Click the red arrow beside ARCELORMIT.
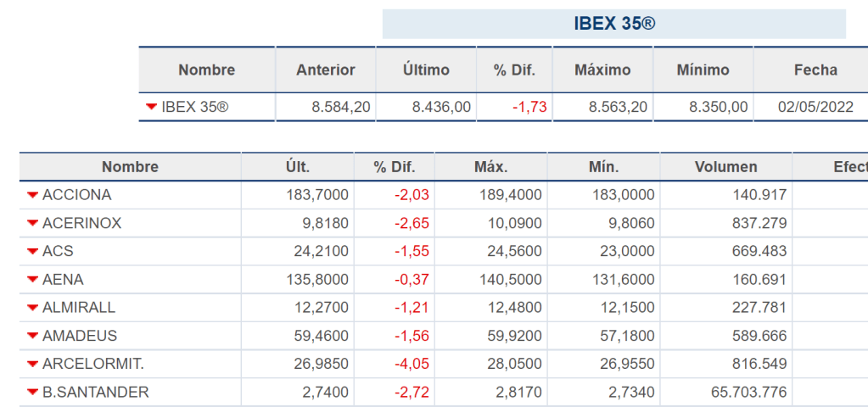 (33, 364)
